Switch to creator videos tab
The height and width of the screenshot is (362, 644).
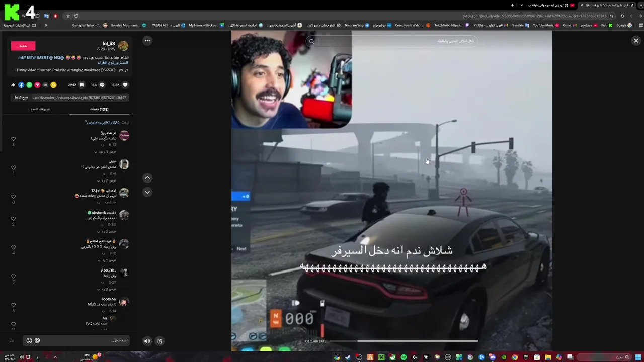[40, 109]
